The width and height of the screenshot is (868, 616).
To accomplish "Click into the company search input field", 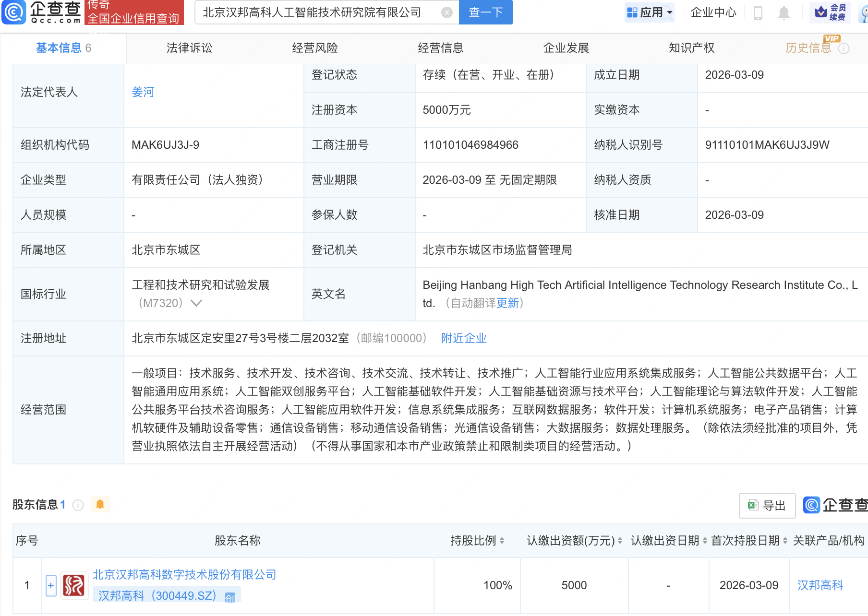I will pyautogui.click(x=317, y=12).
